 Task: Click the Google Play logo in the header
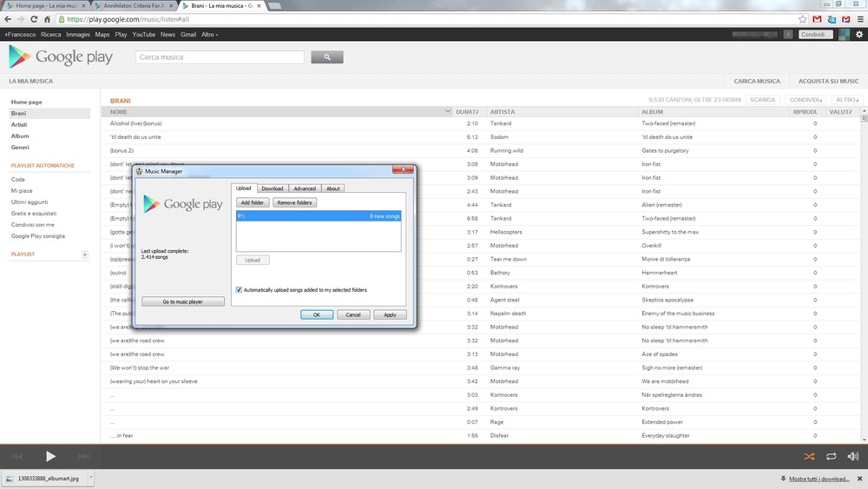click(x=61, y=57)
